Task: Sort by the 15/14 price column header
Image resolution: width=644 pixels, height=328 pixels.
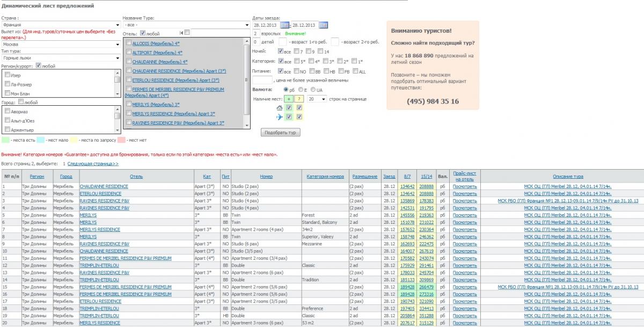Action: point(427,176)
